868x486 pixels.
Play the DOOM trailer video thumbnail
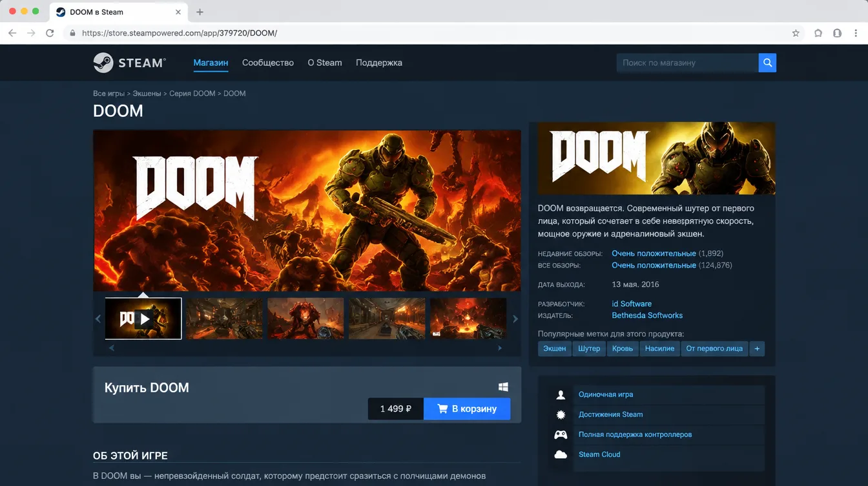[x=143, y=318]
